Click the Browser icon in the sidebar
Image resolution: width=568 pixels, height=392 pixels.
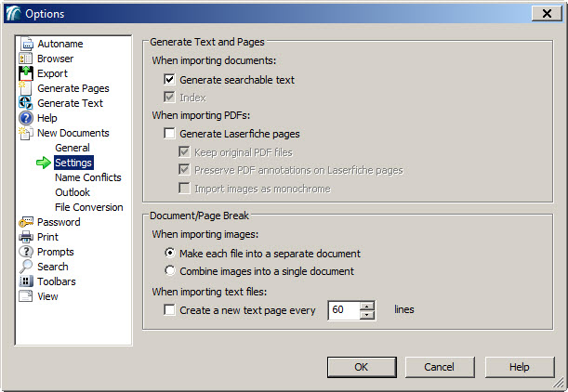[x=26, y=59]
